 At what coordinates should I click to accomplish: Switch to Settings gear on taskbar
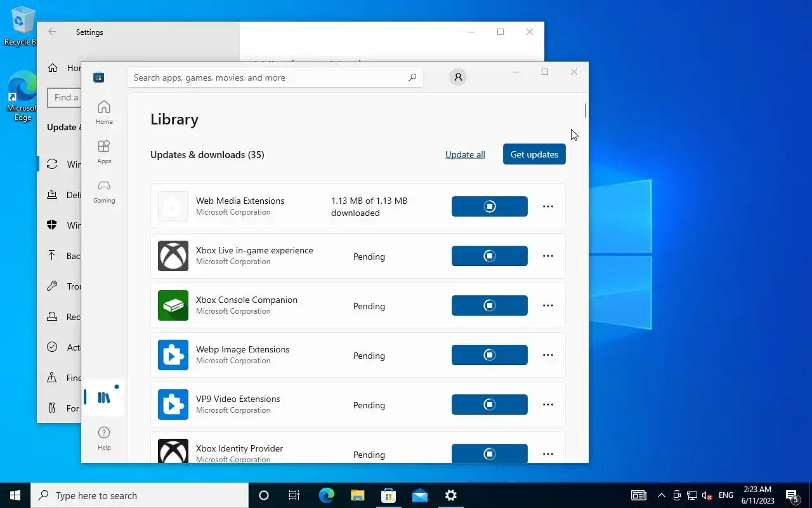pyautogui.click(x=450, y=495)
